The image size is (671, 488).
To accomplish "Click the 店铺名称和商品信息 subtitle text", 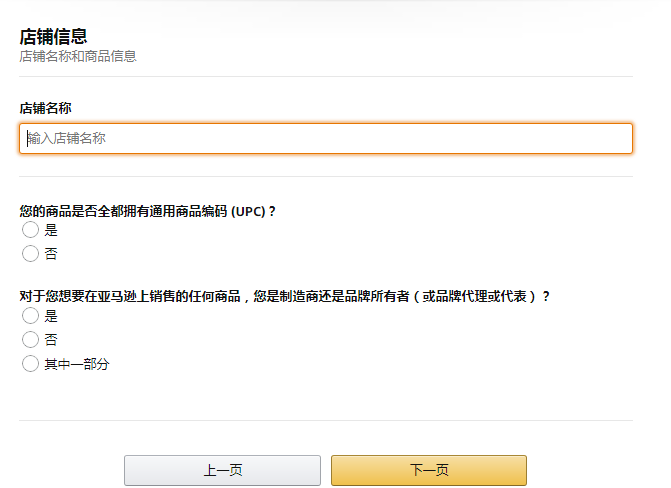I will click(x=78, y=57).
